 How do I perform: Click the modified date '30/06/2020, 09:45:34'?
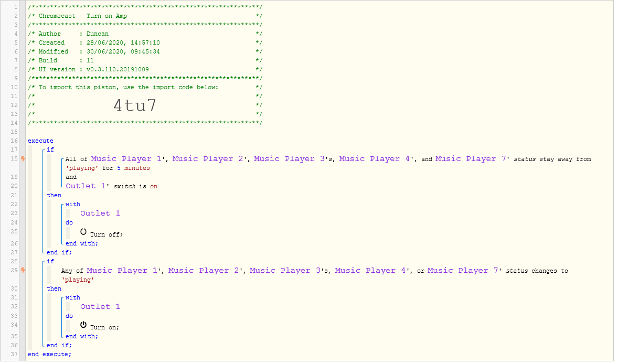click(123, 51)
